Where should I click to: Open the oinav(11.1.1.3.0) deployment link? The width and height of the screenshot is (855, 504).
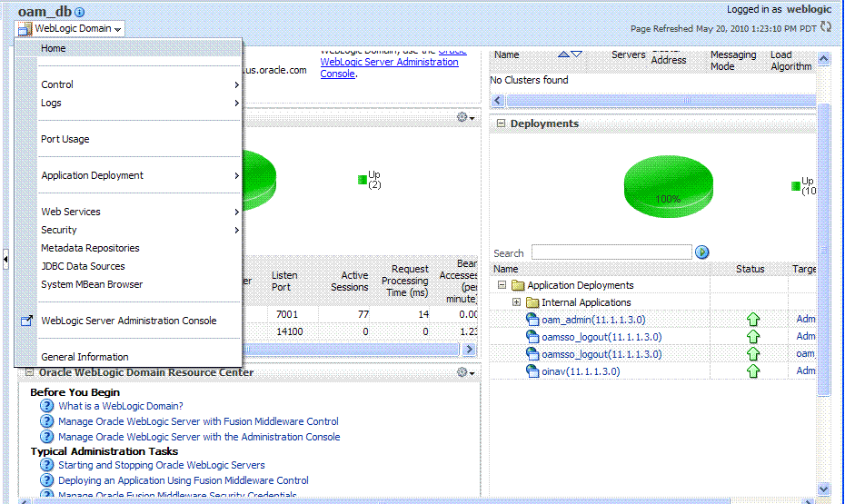[x=581, y=371]
